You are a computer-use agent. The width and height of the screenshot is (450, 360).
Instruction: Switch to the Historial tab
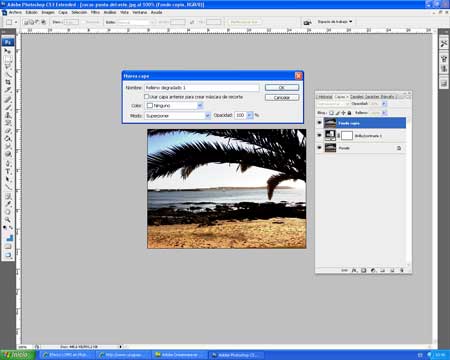coord(324,97)
